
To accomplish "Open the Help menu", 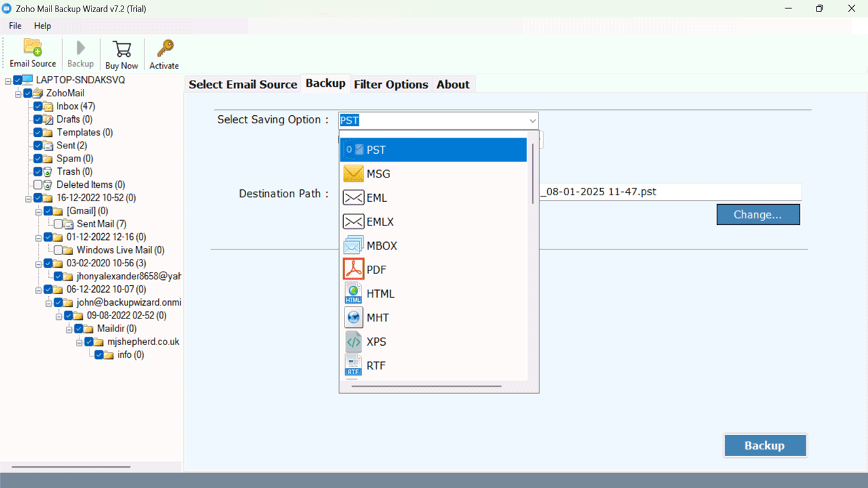I will click(x=43, y=26).
